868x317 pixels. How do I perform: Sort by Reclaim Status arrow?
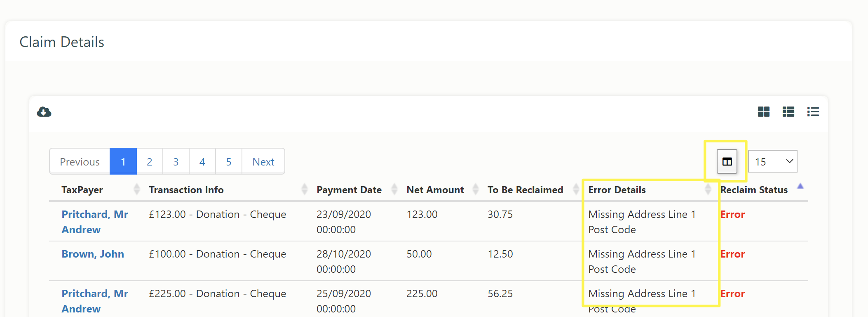point(800,186)
